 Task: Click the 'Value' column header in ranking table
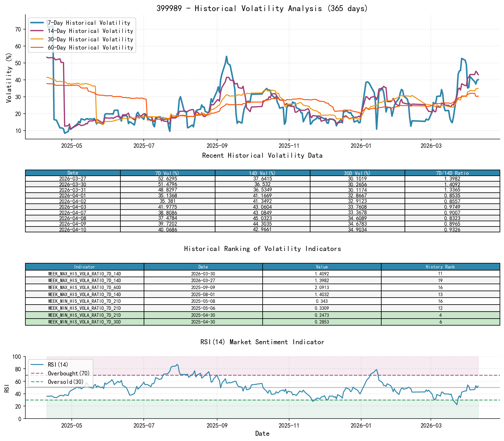pyautogui.click(x=322, y=267)
